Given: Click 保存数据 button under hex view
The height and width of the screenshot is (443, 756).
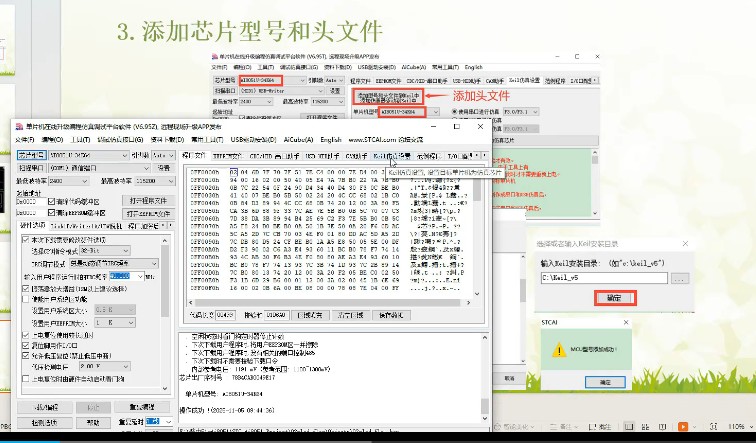Looking at the screenshot, I should [394, 315].
